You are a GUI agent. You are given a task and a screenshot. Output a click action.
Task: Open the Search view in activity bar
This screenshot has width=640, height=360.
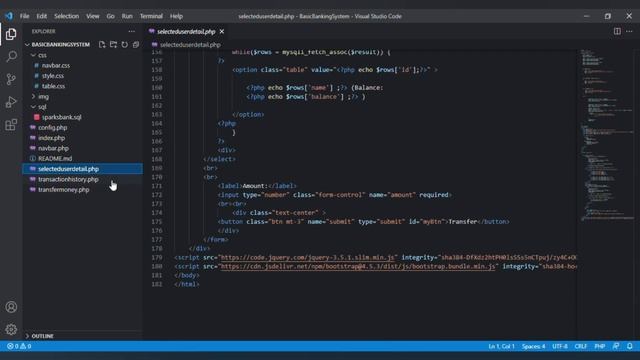click(x=11, y=56)
